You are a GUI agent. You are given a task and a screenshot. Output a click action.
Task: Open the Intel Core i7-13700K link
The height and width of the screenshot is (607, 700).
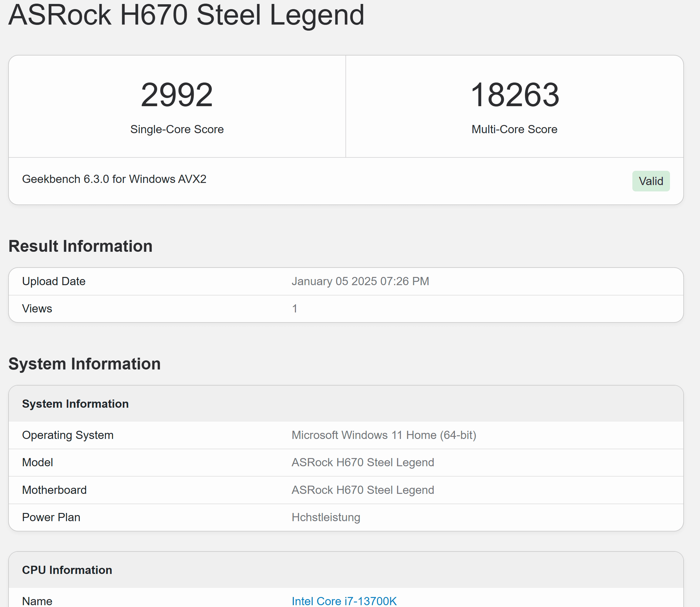(344, 601)
